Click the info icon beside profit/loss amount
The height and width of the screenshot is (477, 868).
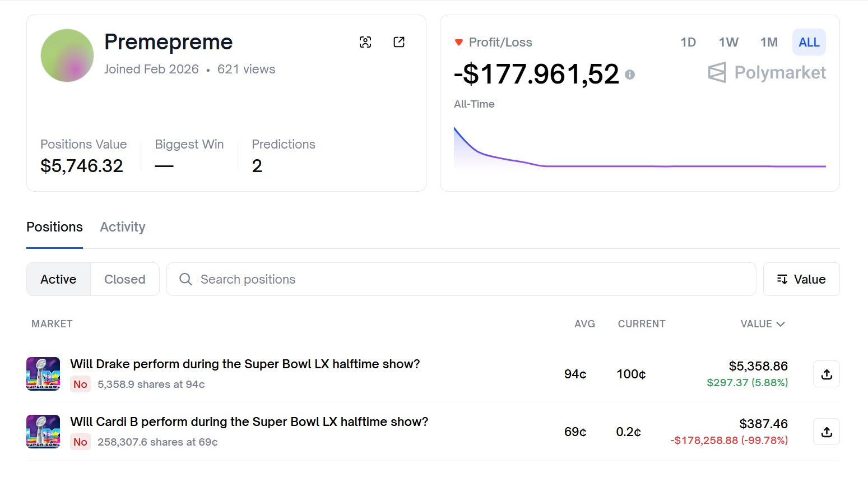[630, 75]
